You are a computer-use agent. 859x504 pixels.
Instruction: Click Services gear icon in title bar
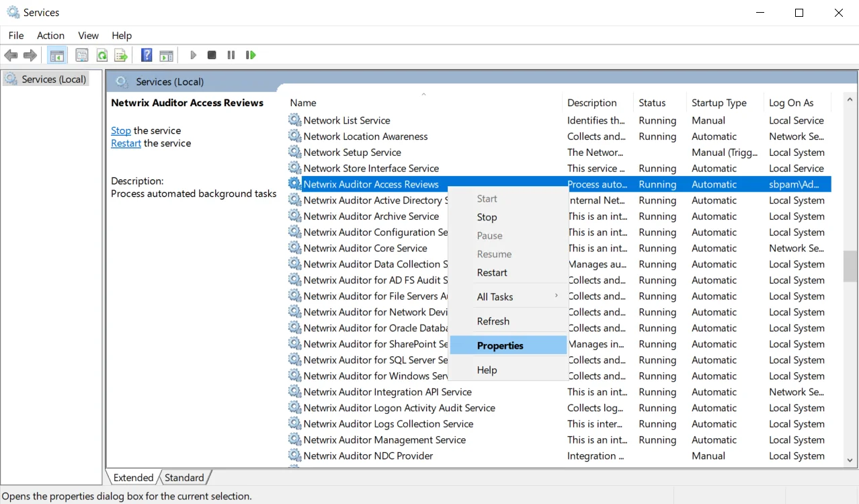[13, 12]
